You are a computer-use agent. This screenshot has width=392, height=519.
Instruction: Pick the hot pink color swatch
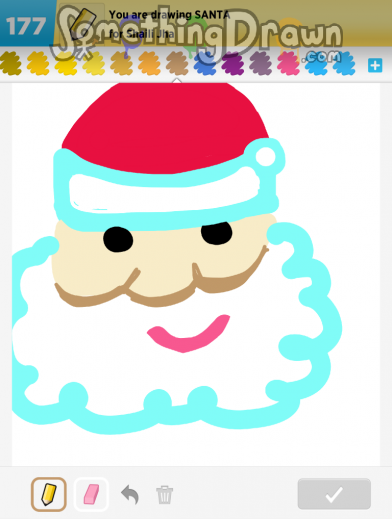288,63
